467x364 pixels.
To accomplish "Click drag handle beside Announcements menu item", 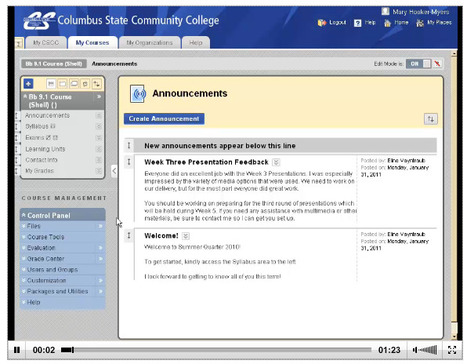I will [17, 116].
